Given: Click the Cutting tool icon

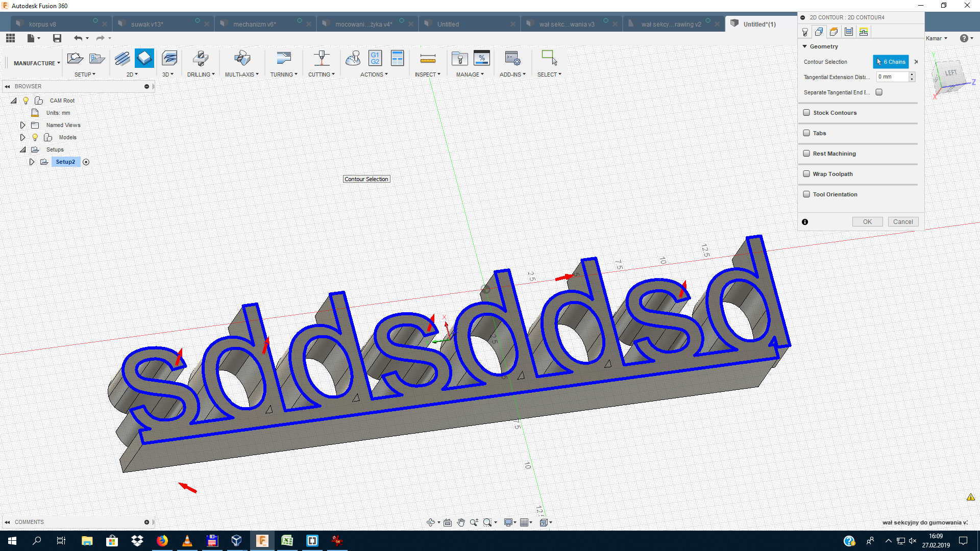Looking at the screenshot, I should point(322,58).
